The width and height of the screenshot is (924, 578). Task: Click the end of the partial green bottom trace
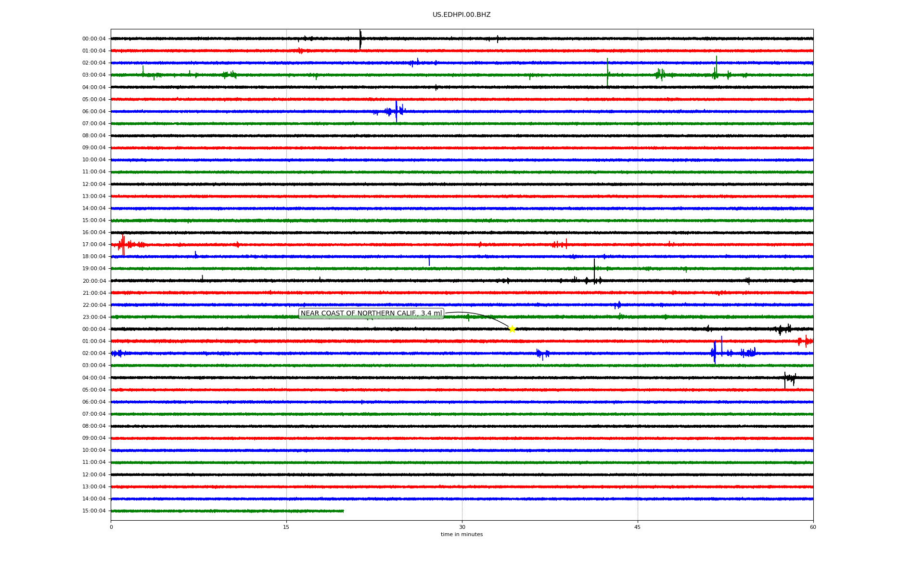pos(343,511)
